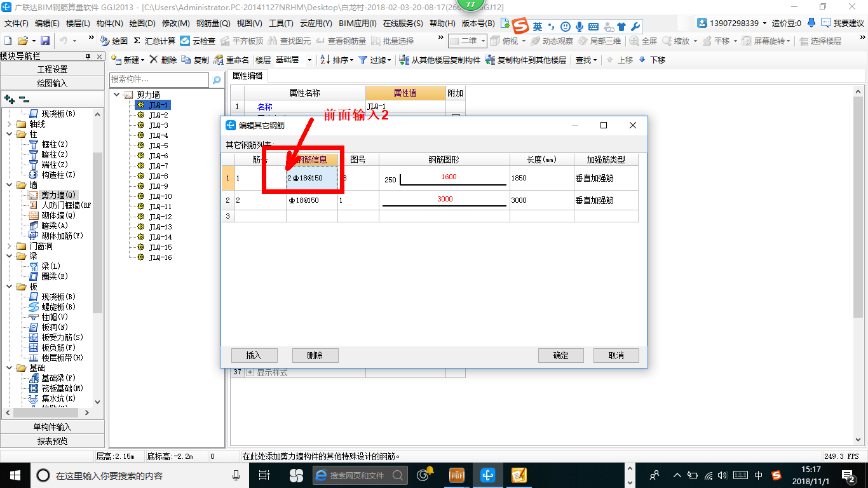Open Task View on taskbar
Image resolution: width=868 pixels, height=488 pixels.
[265, 475]
